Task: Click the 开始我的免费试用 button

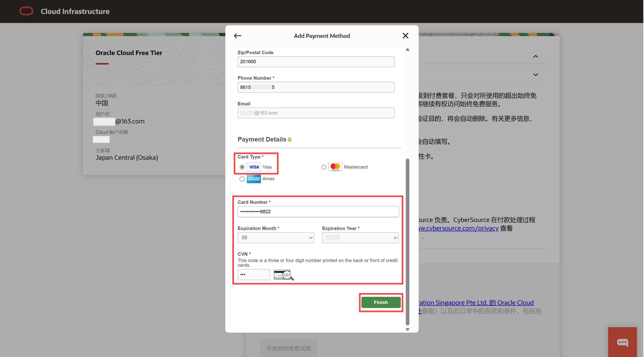Action: click(x=289, y=348)
